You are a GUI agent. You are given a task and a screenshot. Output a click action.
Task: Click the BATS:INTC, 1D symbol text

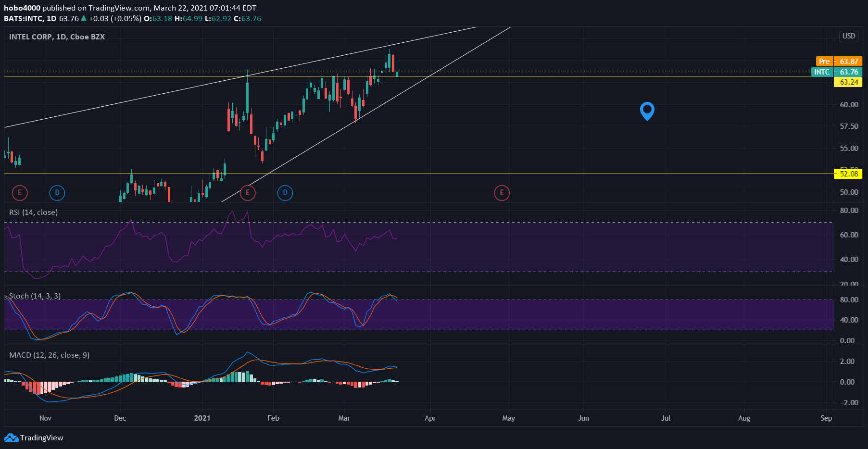[30, 19]
